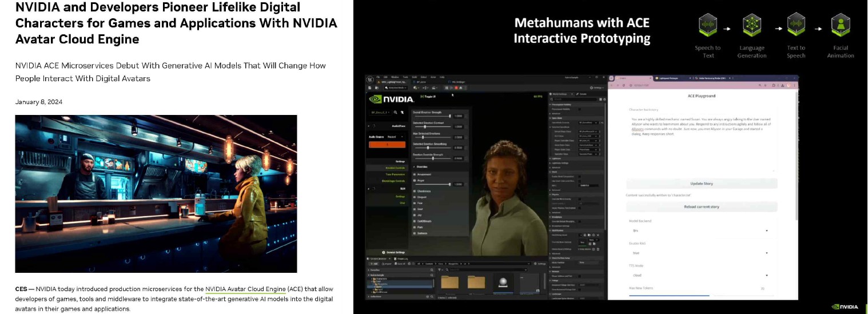Click the Text to Speech pipeline icon
Screen dimensions: 868x314
796,26
